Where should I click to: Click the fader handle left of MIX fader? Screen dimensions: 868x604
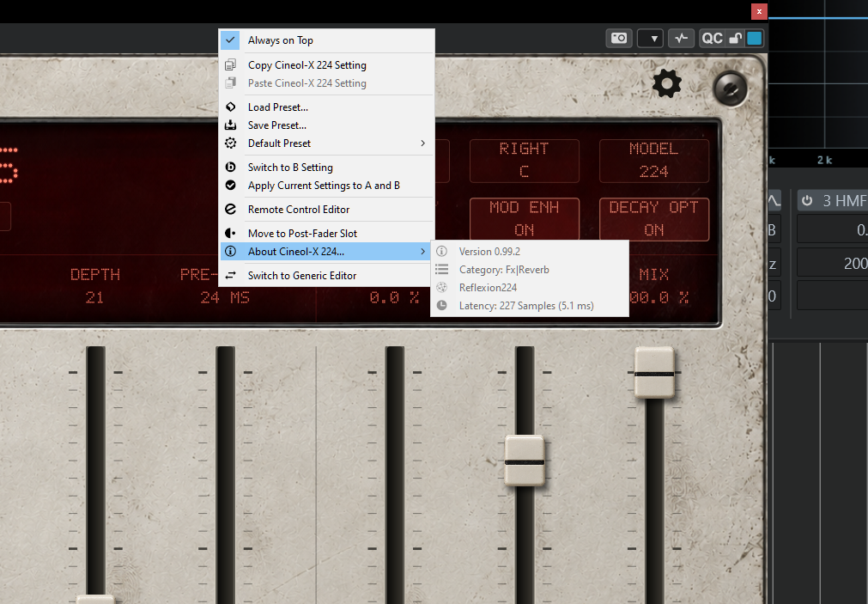[x=525, y=461]
